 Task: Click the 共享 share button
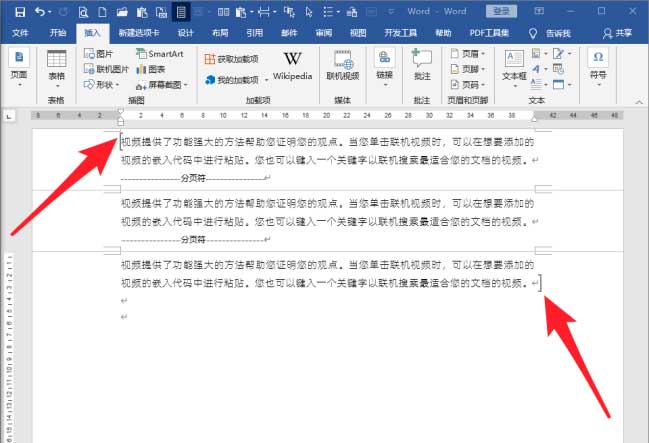click(x=617, y=34)
